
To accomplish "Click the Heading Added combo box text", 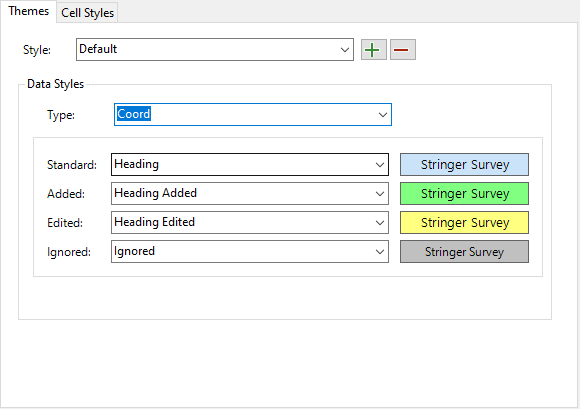I will click(x=155, y=193).
